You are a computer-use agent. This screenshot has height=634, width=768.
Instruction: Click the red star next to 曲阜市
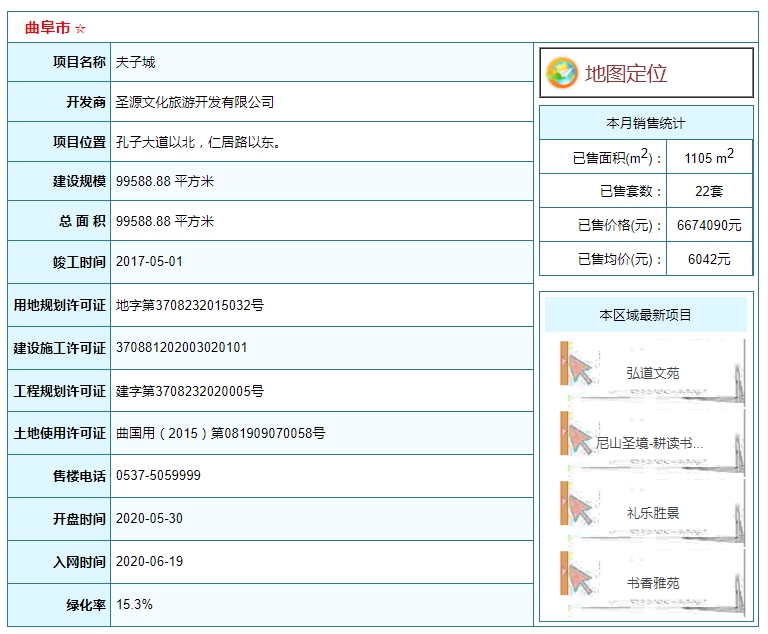click(x=80, y=29)
